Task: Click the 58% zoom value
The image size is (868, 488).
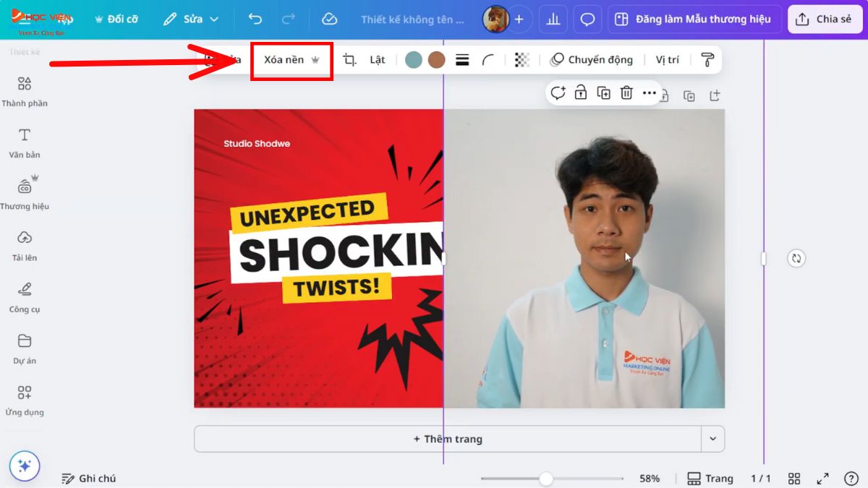Action: click(650, 479)
